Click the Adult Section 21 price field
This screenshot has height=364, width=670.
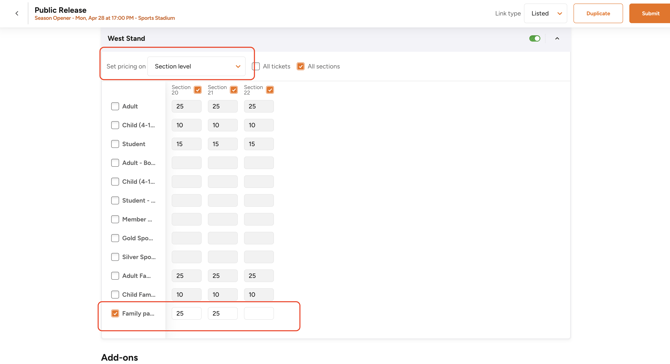(223, 106)
